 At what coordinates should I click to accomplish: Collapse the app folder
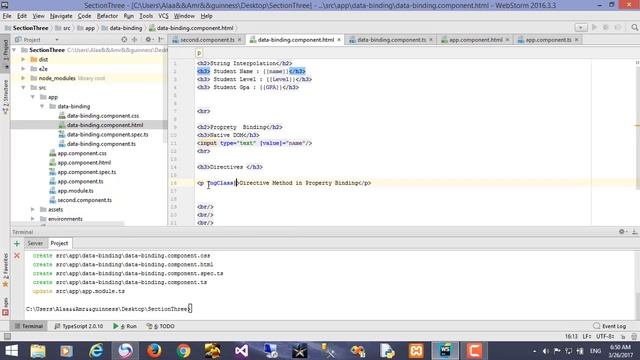click(33, 97)
